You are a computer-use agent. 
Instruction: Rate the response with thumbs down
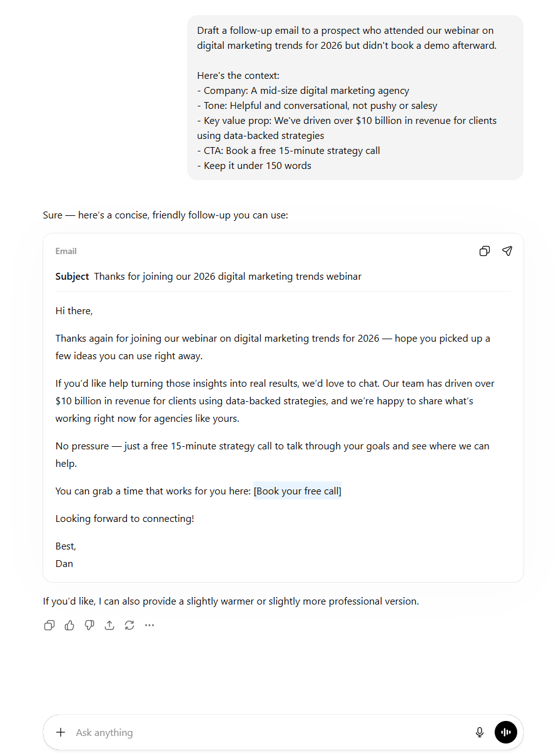click(89, 625)
